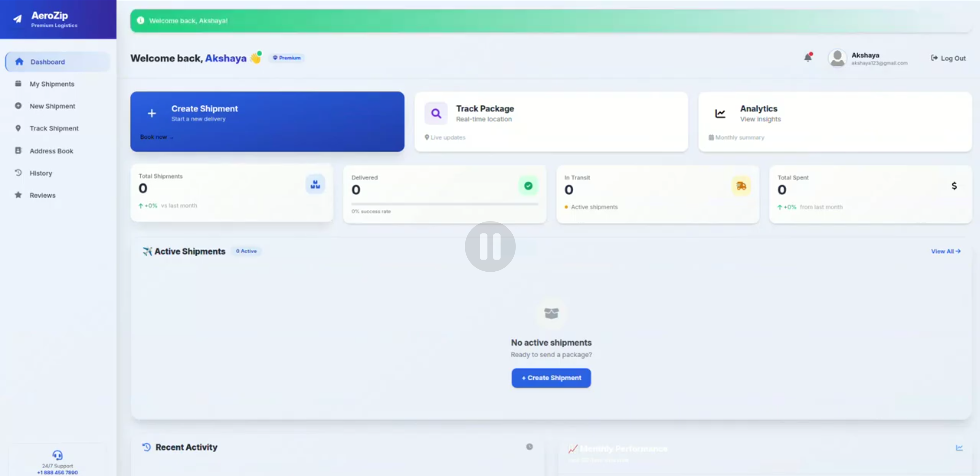Click the Track Shipment pin icon
Image resolution: width=980 pixels, height=476 pixels.
(18, 128)
